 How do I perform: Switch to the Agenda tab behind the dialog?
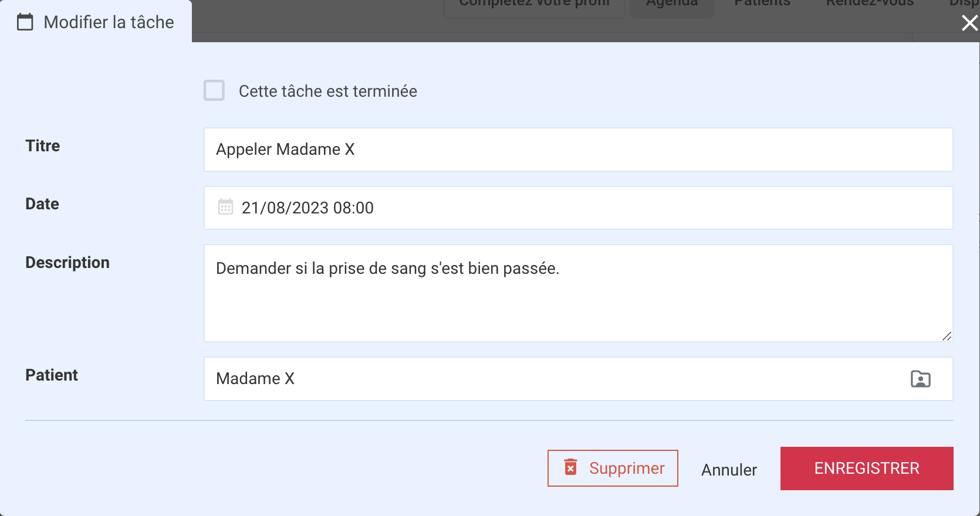click(672, 5)
